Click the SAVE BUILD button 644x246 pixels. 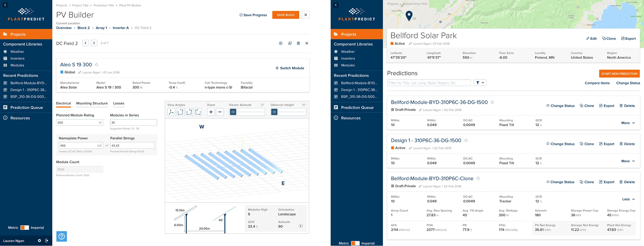click(286, 15)
